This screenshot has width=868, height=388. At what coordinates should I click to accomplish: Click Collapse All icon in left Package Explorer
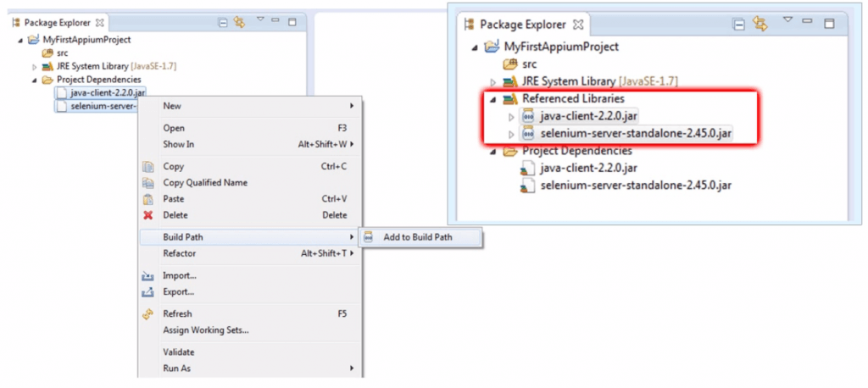coord(223,22)
